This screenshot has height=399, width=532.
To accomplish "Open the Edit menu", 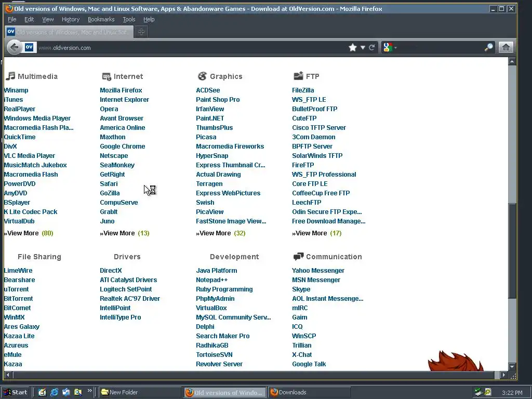I will (29, 19).
